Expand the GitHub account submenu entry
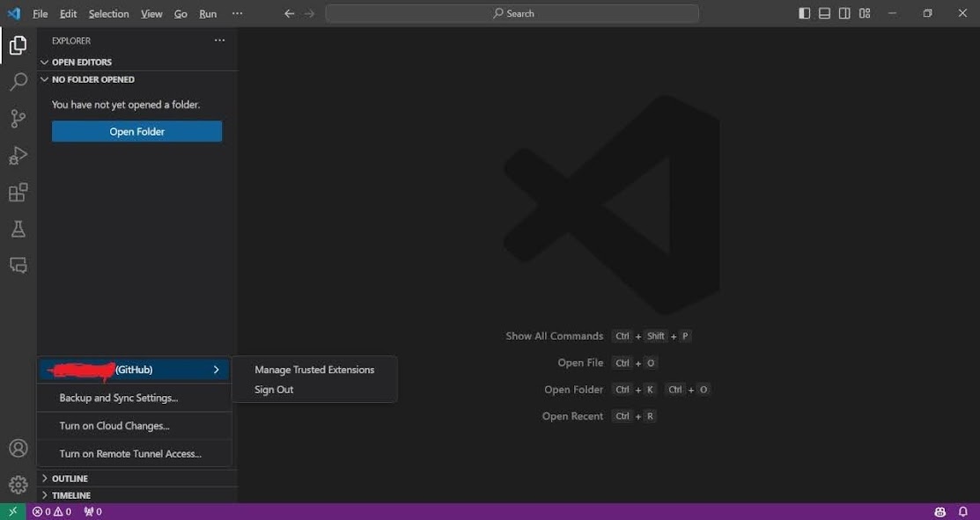Image resolution: width=980 pixels, height=520 pixels. pos(135,370)
